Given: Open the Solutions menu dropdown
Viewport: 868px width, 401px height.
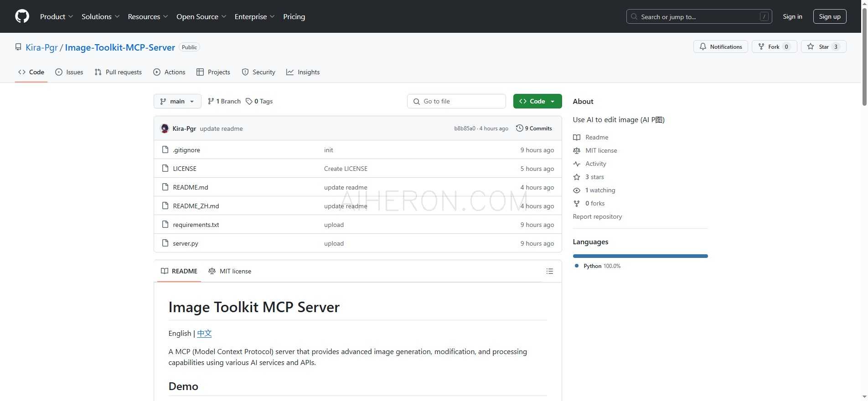Looking at the screenshot, I should pyautogui.click(x=100, y=16).
